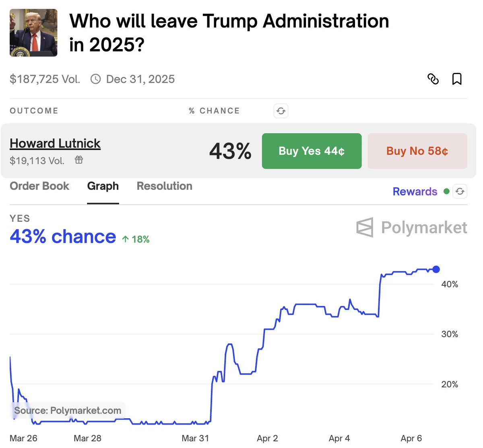Click the refresh icon next to Rewards
483x448 pixels.
[460, 192]
